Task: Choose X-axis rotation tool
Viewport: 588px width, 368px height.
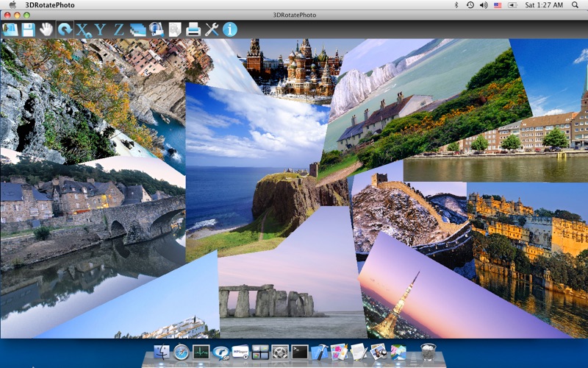Action: coord(83,30)
